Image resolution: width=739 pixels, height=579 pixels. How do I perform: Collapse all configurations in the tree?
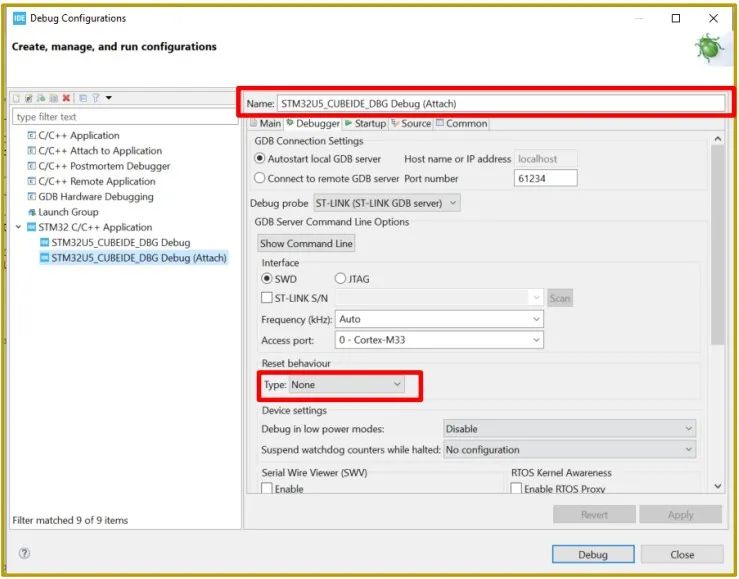pyautogui.click(x=83, y=98)
